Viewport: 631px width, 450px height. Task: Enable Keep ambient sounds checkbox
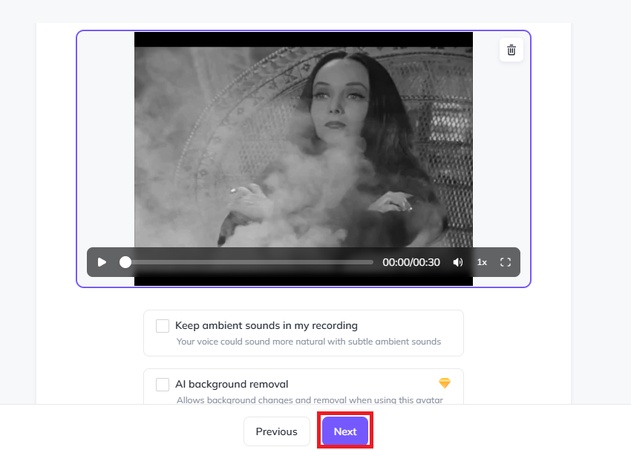(162, 325)
